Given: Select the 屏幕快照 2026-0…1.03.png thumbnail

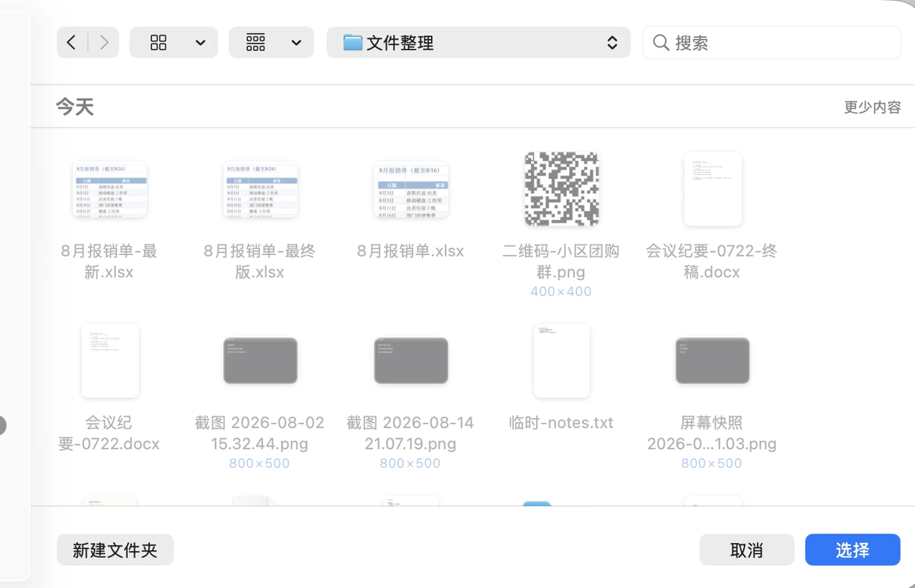Looking at the screenshot, I should [713, 361].
